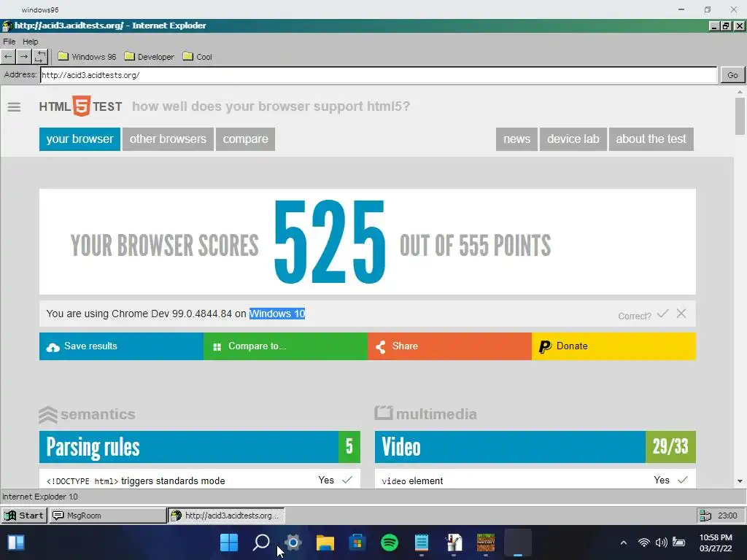
Task: Click the Share button
Action: [x=449, y=346]
